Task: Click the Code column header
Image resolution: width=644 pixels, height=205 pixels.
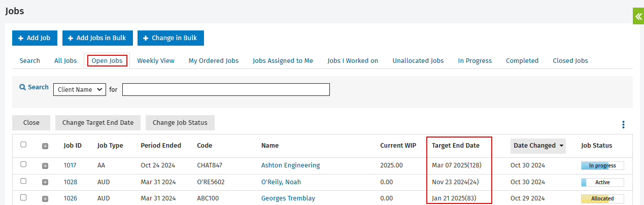Action: [205, 146]
